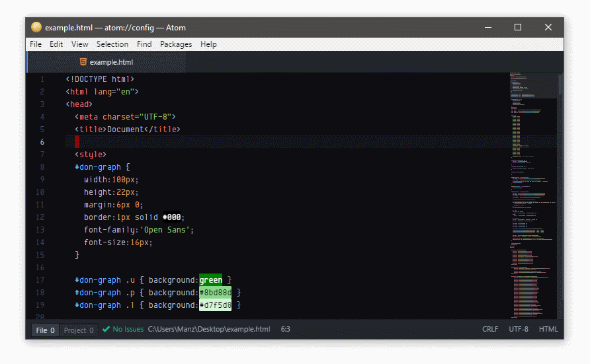Open the Edit menu

click(x=56, y=44)
